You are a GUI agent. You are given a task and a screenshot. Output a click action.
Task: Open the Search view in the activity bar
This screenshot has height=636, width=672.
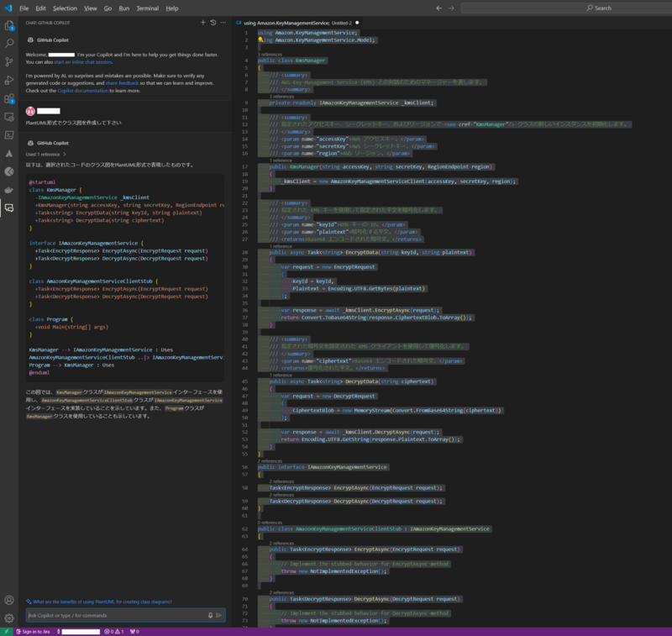point(9,44)
